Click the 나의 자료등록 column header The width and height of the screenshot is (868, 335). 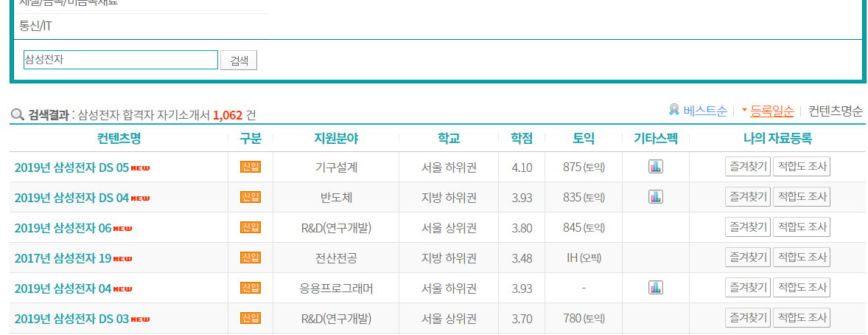(778, 139)
